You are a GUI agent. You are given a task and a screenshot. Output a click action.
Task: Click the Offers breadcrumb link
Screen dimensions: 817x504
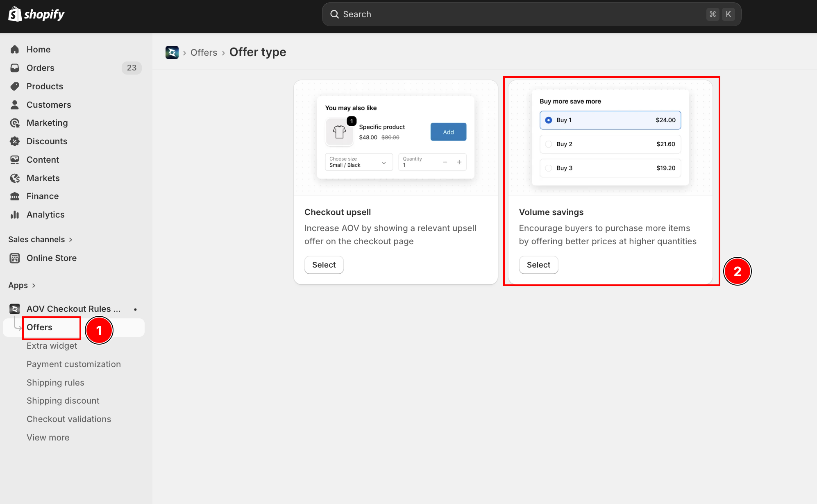(x=204, y=52)
